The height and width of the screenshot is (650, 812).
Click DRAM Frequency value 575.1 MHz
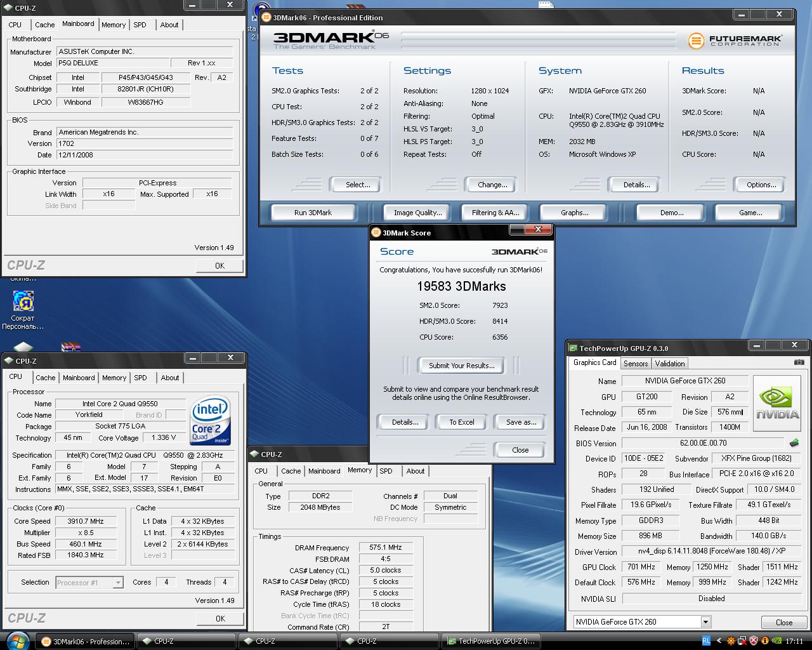pos(386,547)
